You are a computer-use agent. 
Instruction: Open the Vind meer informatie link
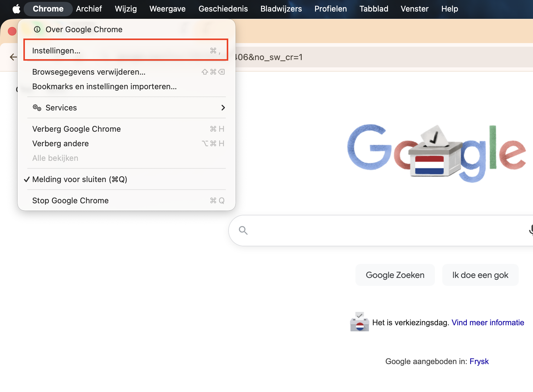click(x=487, y=323)
